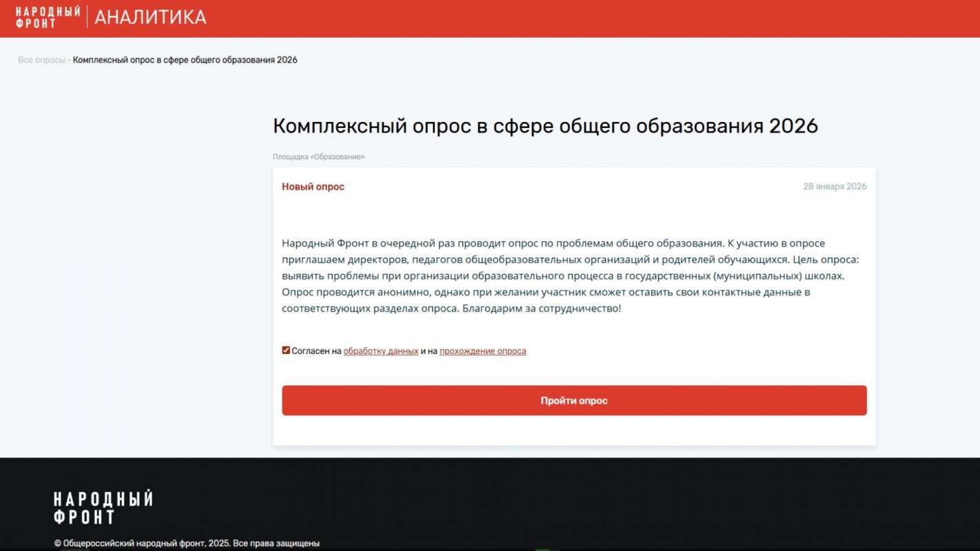This screenshot has height=551, width=980.
Task: Click the 28 января 2026 date label
Action: (x=835, y=186)
